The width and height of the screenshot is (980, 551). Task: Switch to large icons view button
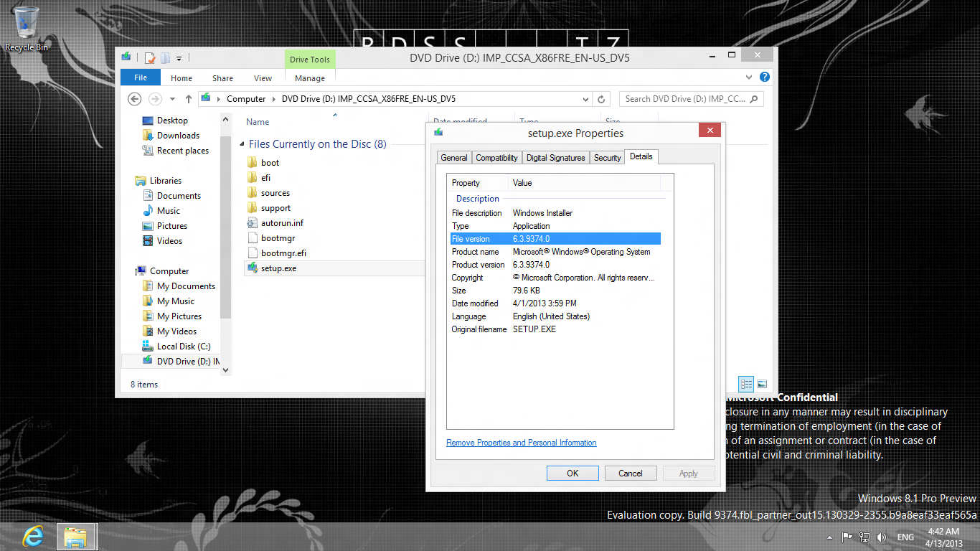click(762, 384)
